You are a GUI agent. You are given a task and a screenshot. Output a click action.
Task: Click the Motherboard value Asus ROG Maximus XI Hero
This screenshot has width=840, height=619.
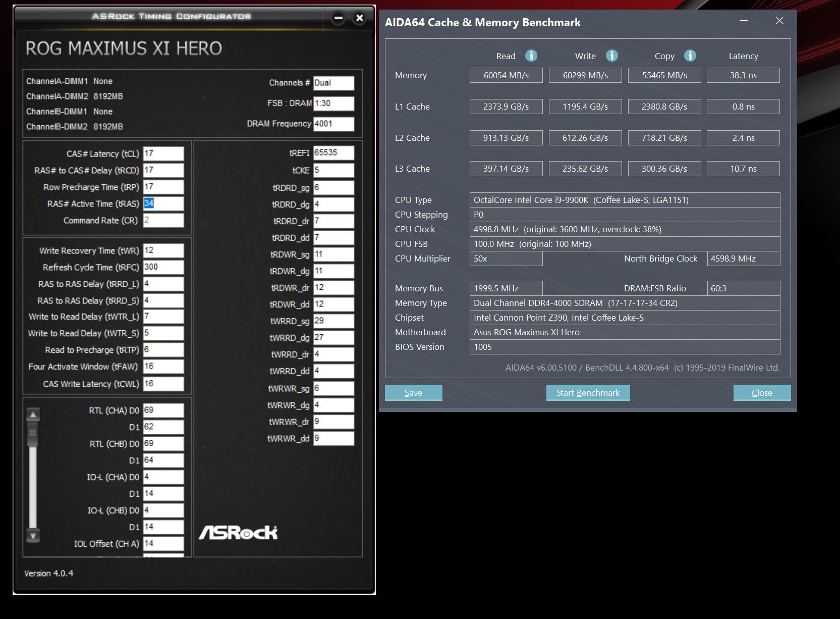coord(625,332)
